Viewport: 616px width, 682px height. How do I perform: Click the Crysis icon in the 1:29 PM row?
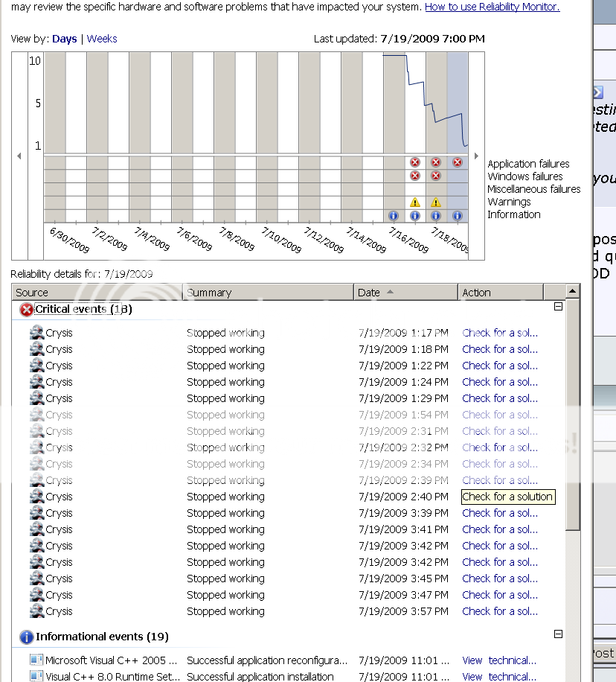click(x=37, y=398)
